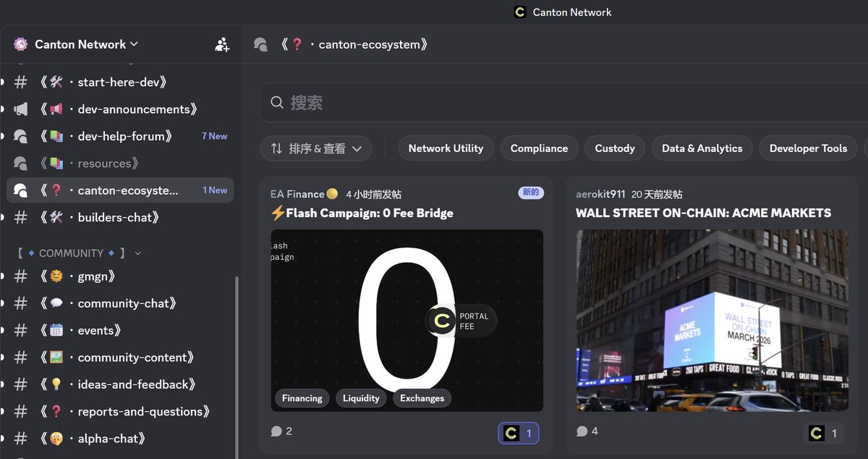Click the 新的 badge on Flash Campaign

click(x=530, y=193)
